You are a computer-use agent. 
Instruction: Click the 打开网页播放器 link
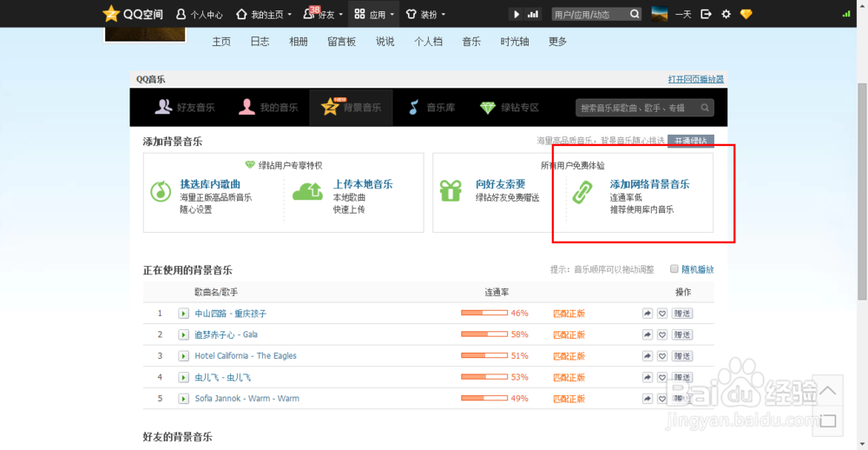point(696,79)
